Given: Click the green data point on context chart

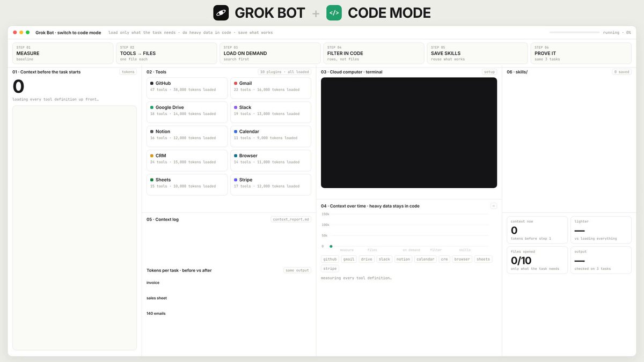Looking at the screenshot, I should 331,246.
